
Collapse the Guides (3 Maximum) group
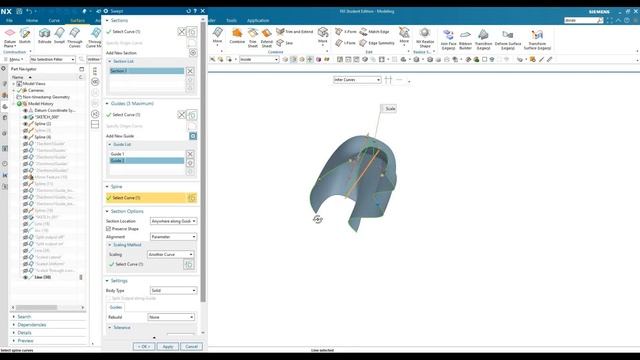107,104
